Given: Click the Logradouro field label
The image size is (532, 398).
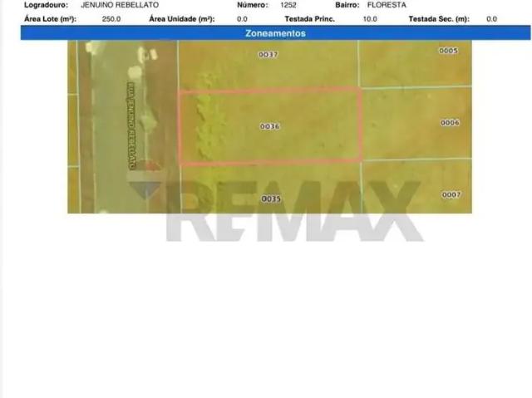Looking at the screenshot, I should [x=46, y=5].
